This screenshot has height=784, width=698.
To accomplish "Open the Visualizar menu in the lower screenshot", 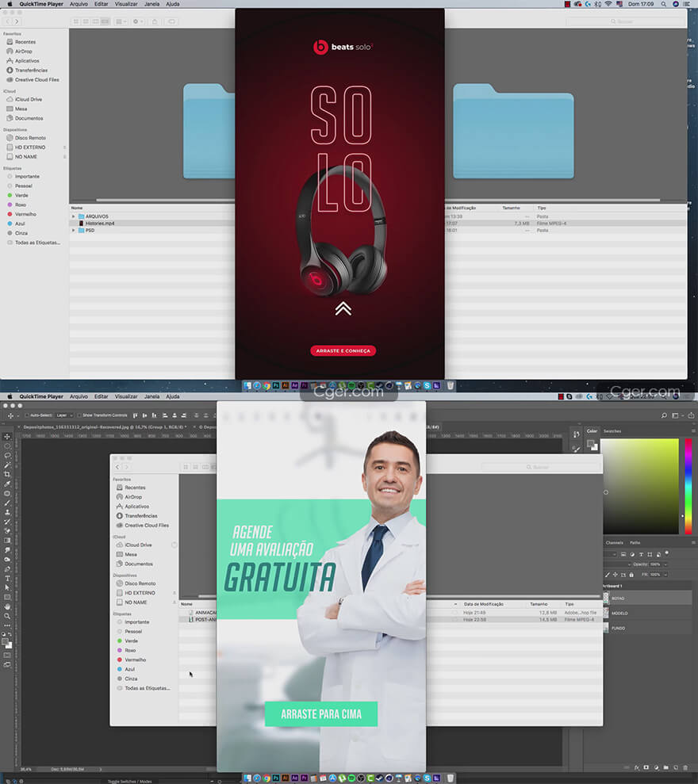I will [x=126, y=396].
